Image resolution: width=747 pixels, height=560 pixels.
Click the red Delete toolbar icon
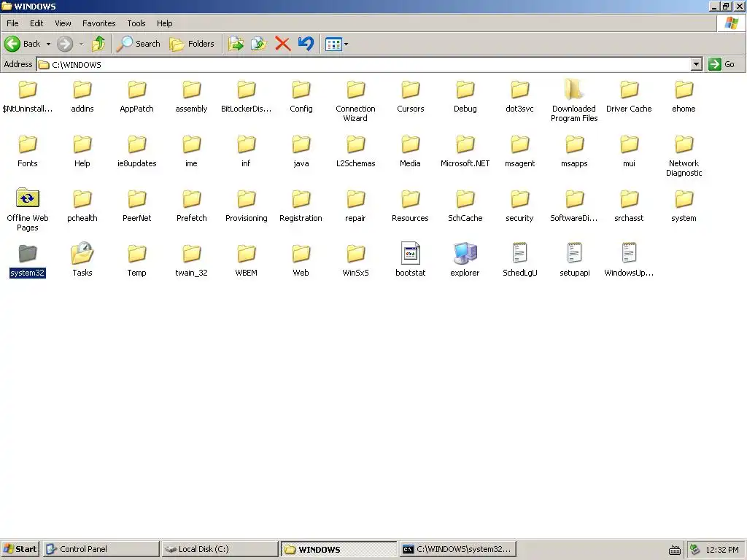point(282,44)
